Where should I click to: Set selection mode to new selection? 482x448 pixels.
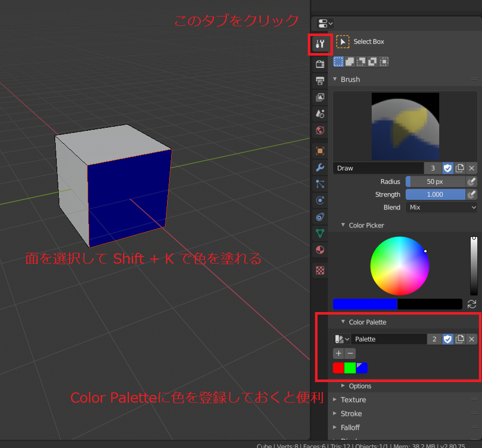[339, 62]
